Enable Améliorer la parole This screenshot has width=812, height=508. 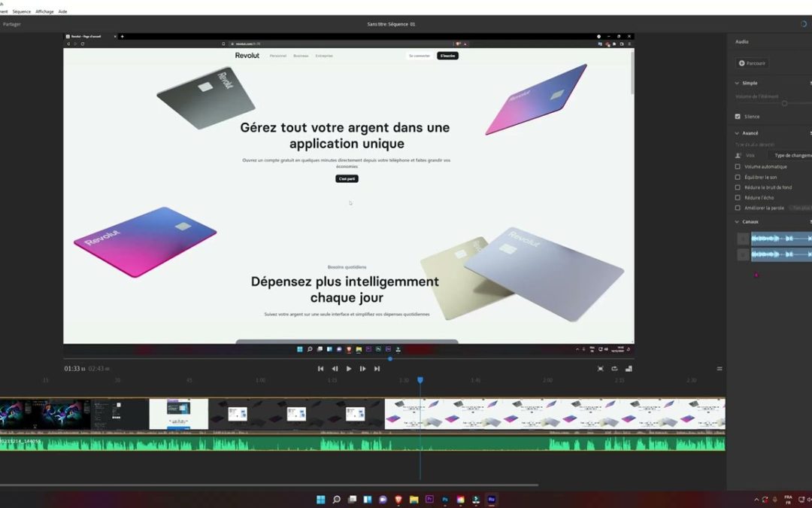point(738,208)
